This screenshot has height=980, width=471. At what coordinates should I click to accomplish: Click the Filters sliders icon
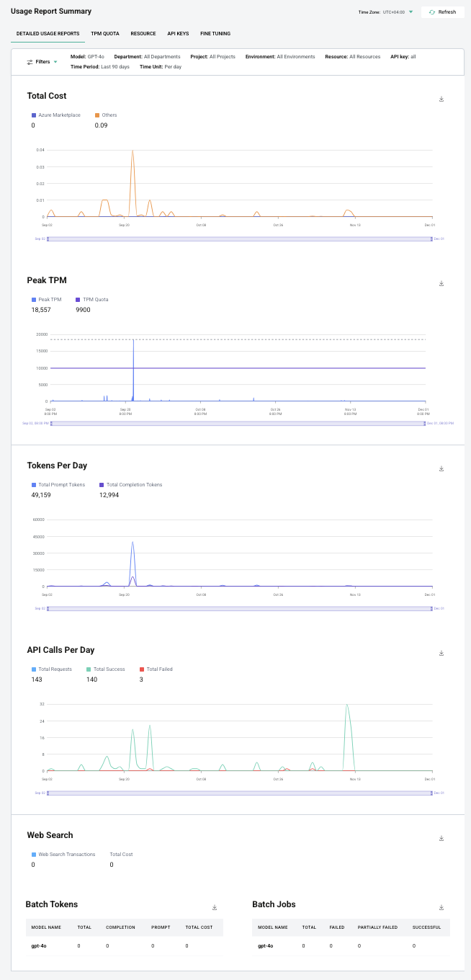pos(30,62)
